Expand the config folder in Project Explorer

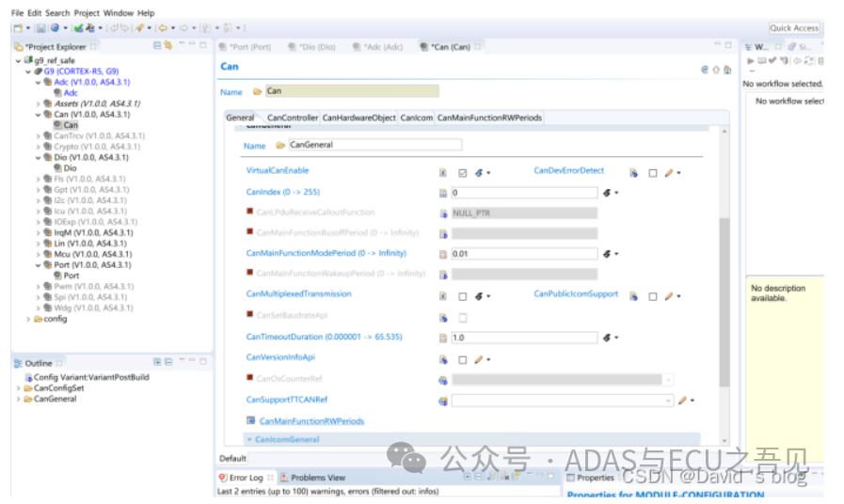coord(28,319)
